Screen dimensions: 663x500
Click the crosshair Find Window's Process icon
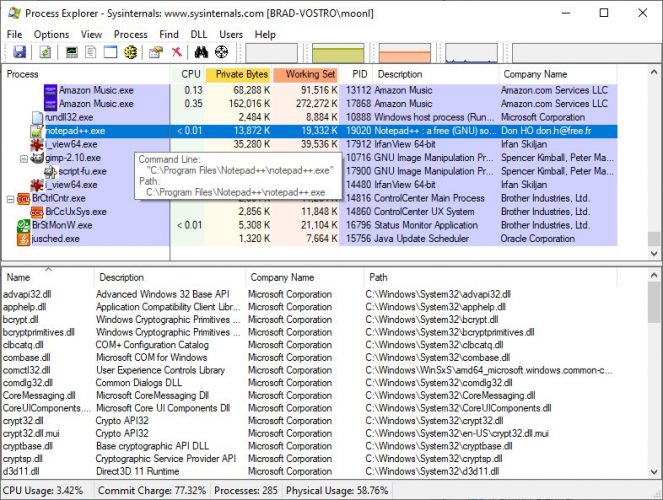click(221, 52)
